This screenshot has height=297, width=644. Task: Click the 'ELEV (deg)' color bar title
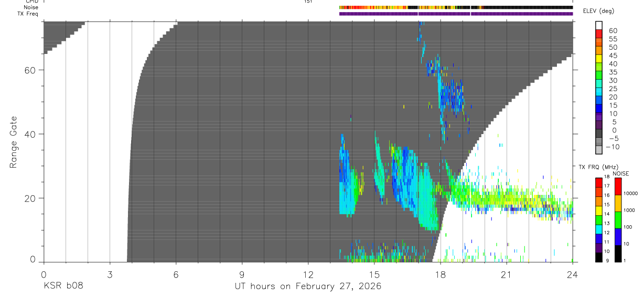point(599,11)
